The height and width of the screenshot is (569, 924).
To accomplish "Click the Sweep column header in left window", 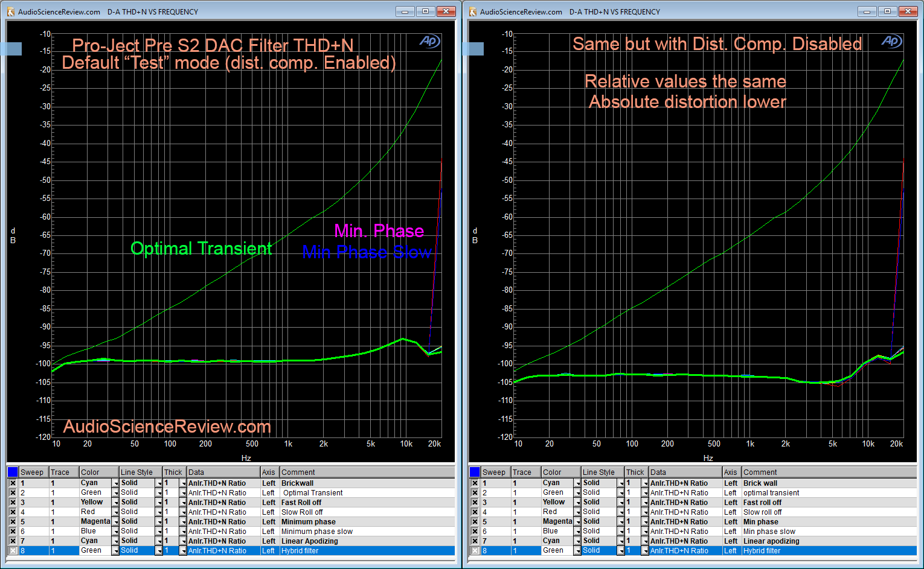I will pyautogui.click(x=34, y=472).
